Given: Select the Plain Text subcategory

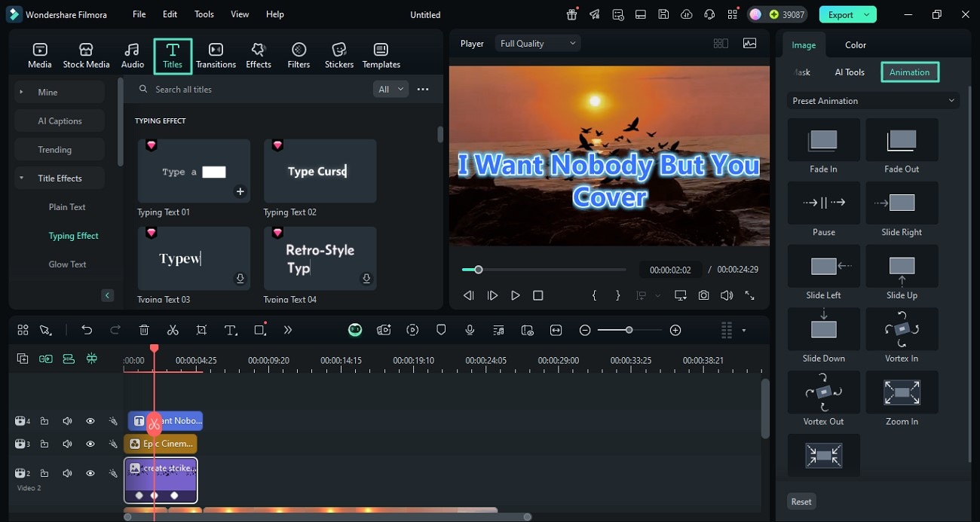Looking at the screenshot, I should point(67,207).
